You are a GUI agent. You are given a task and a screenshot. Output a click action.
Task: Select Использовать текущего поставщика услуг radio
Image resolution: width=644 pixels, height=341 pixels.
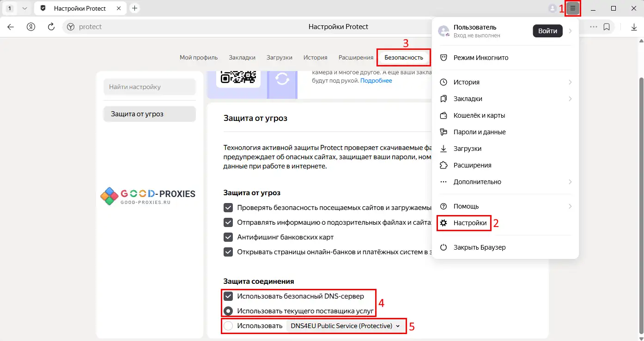coord(228,311)
